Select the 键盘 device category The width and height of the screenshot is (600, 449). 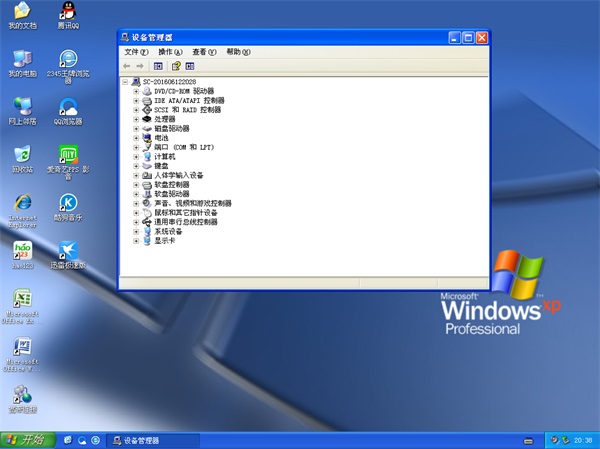tap(162, 166)
